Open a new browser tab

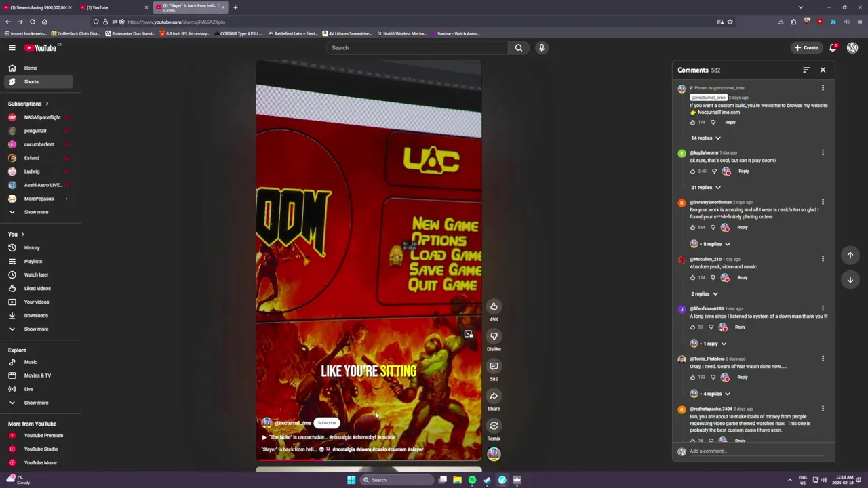coord(235,7)
